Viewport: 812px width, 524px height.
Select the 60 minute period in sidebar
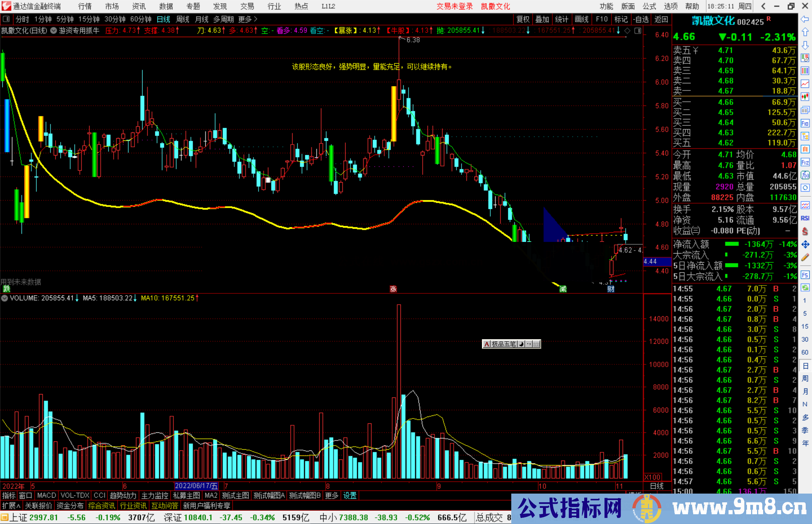click(x=805, y=352)
